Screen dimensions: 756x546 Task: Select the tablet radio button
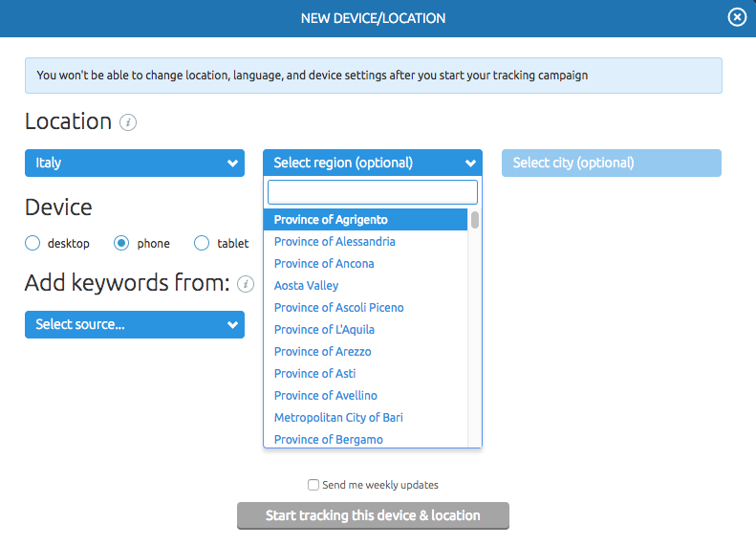tap(202, 243)
